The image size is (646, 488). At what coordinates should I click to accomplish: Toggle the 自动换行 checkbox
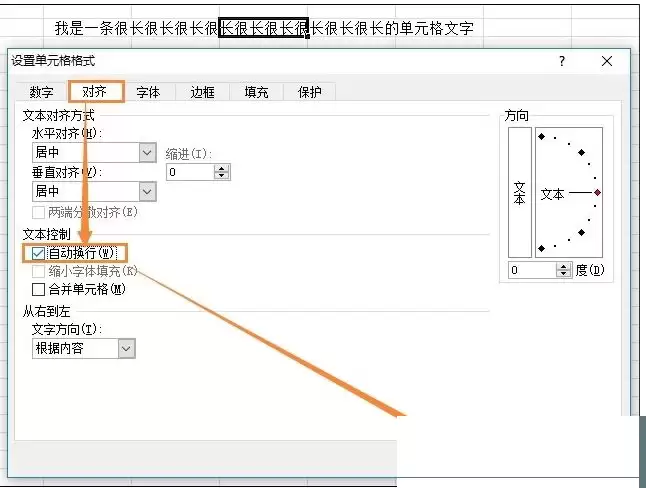click(x=38, y=253)
